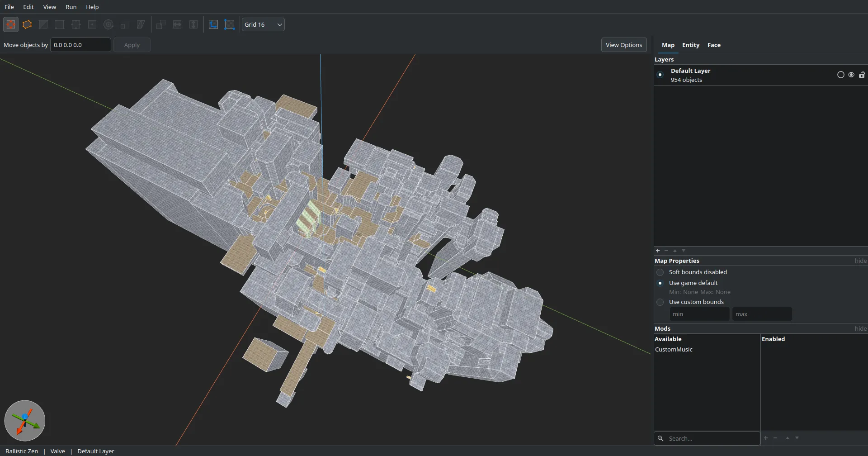Open the Grid 16 dropdown
This screenshot has width=868, height=456.
point(263,24)
